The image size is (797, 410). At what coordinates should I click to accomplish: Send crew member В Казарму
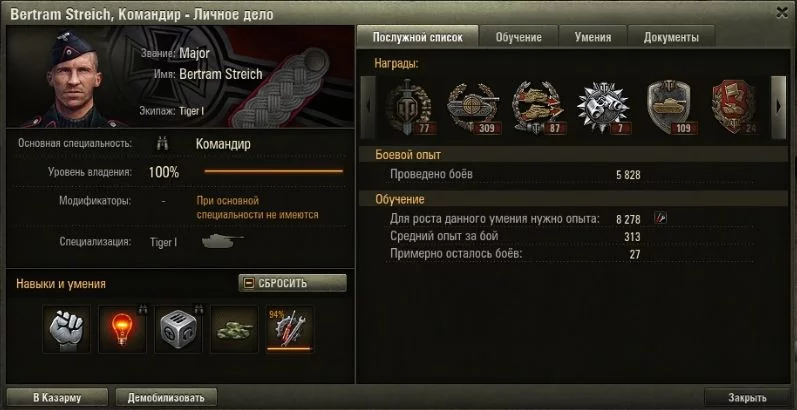[x=57, y=397]
